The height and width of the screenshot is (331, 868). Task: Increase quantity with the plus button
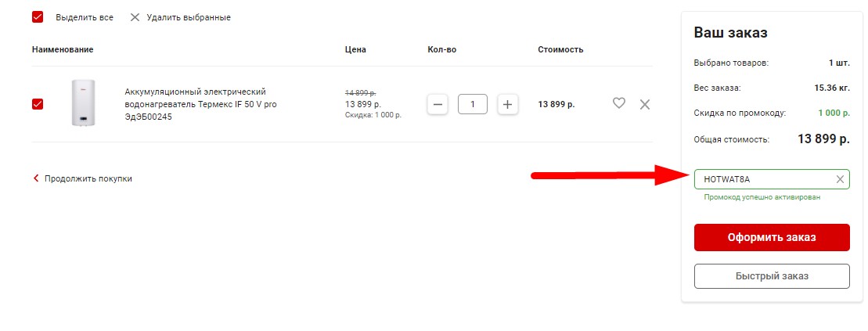tap(508, 104)
